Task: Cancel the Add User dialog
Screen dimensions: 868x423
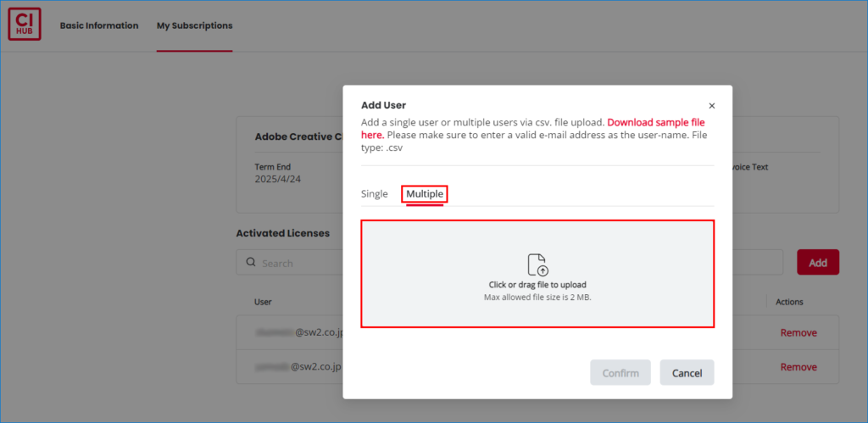Action: coord(687,373)
